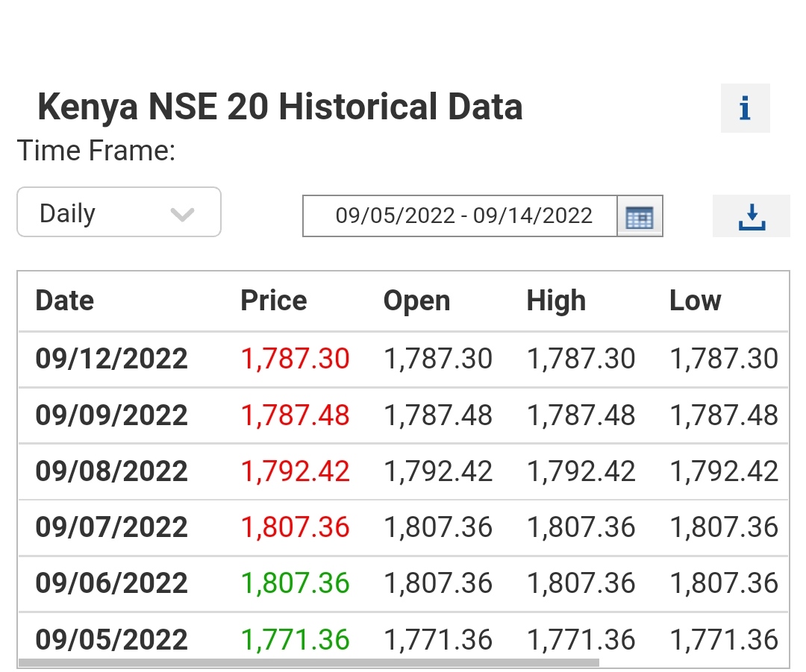Click the Low value 1,792.42 cell
This screenshot has height=672, width=806.
723,471
